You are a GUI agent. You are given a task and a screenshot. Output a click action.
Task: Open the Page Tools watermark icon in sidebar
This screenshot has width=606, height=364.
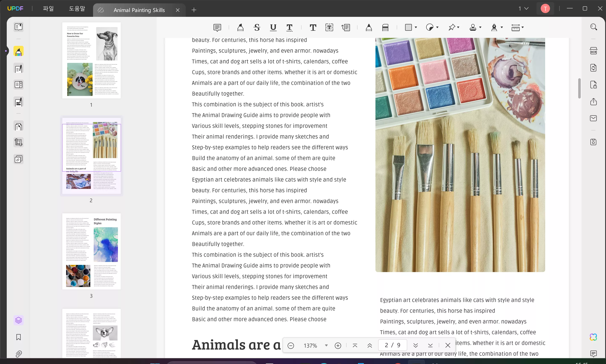click(x=18, y=159)
